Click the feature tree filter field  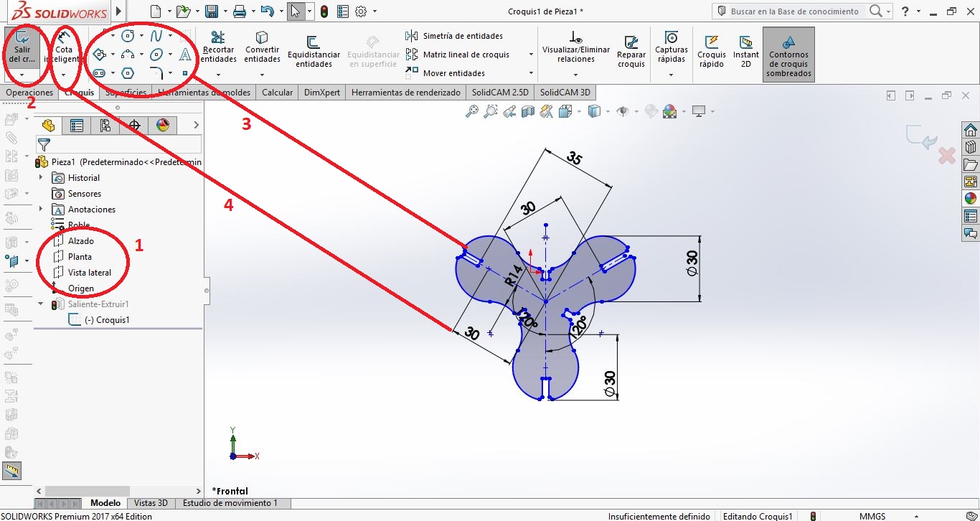118,145
